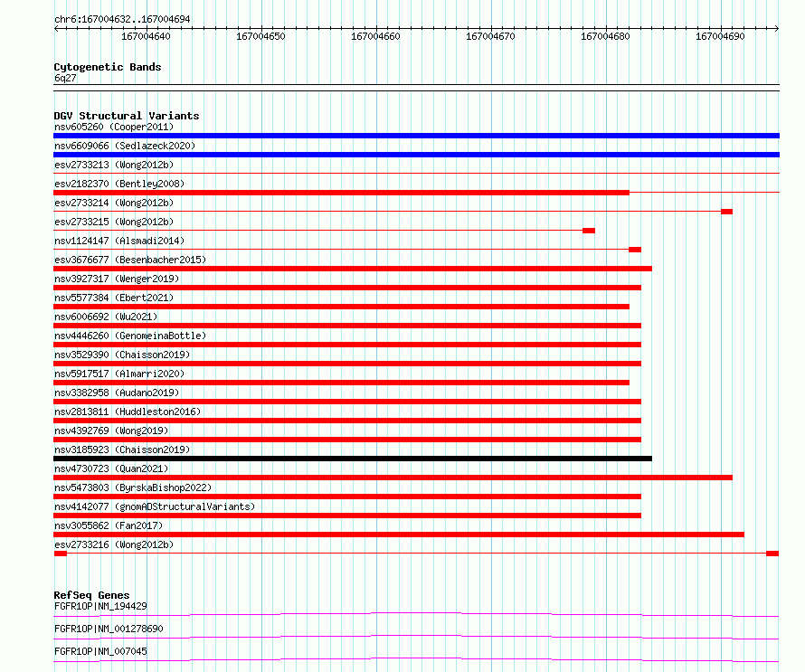This screenshot has width=805, height=672.
Task: Click the black bar for nsv3185923
Action: click(x=353, y=459)
